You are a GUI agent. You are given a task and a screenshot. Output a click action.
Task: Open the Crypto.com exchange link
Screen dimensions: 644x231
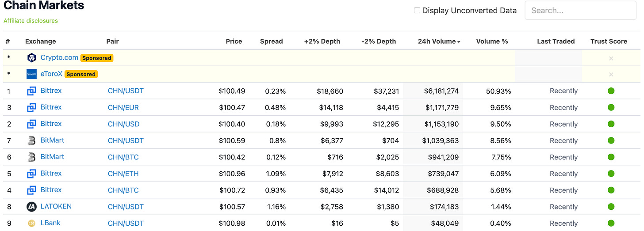[x=59, y=57]
